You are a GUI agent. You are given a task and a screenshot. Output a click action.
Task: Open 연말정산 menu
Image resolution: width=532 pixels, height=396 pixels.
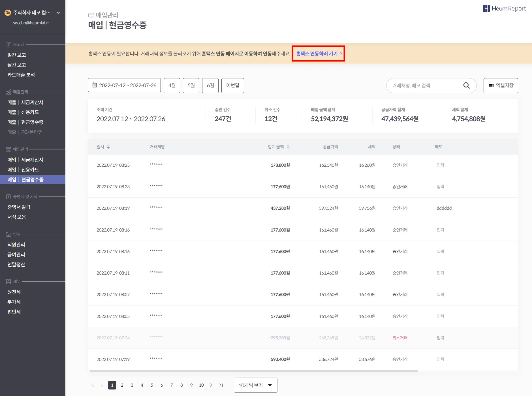point(16,264)
